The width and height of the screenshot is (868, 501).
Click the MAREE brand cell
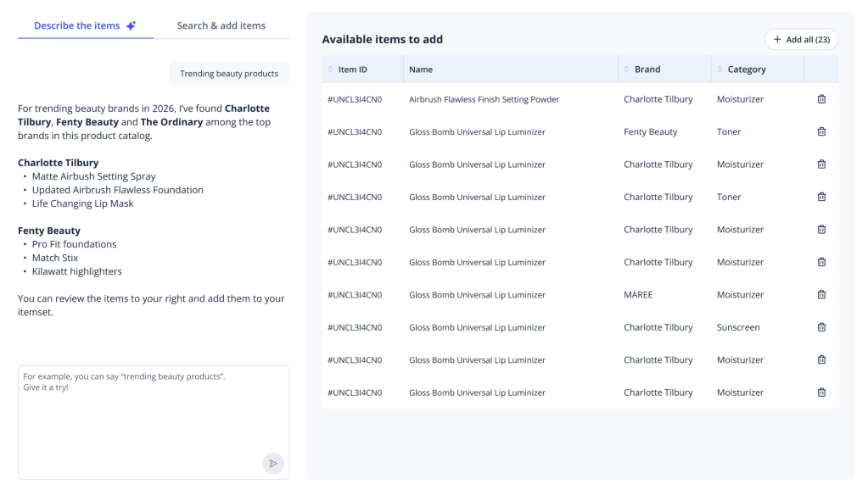point(638,295)
